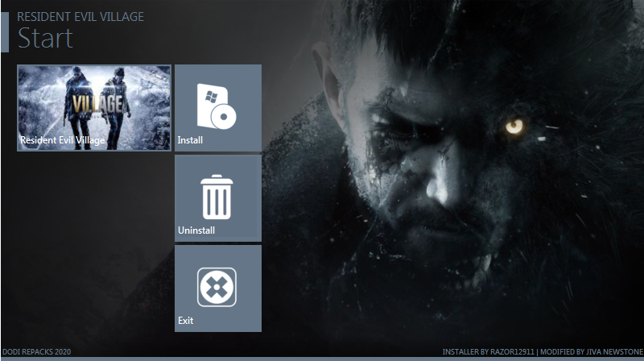Open the Resident Evil Village cover thumbnail
Image resolution: width=644 pixels, height=361 pixels.
(x=94, y=108)
